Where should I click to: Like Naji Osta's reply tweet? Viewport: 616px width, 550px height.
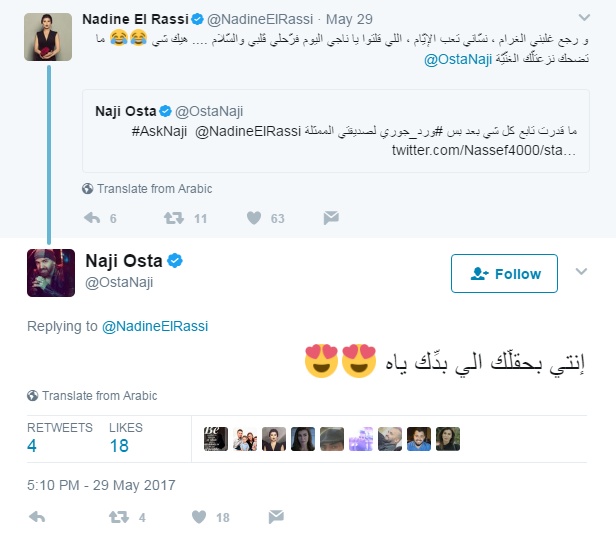pyautogui.click(x=199, y=517)
